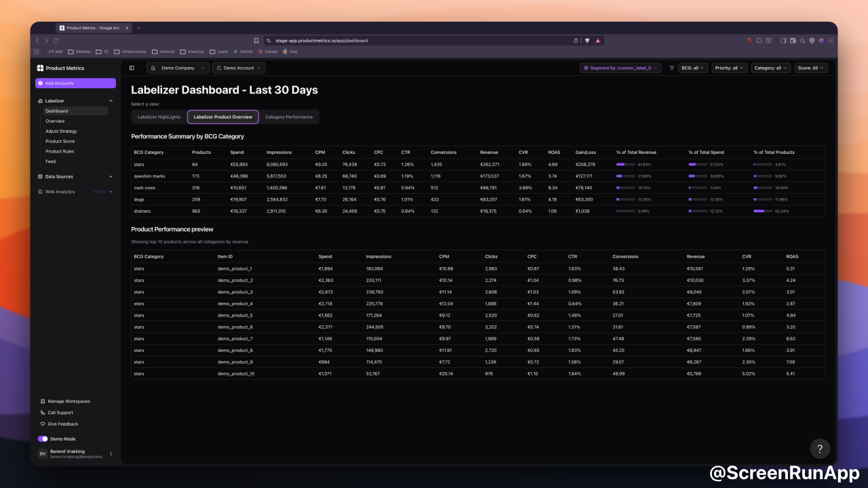Click the stars row Total Revenue progress bar

coord(625,164)
